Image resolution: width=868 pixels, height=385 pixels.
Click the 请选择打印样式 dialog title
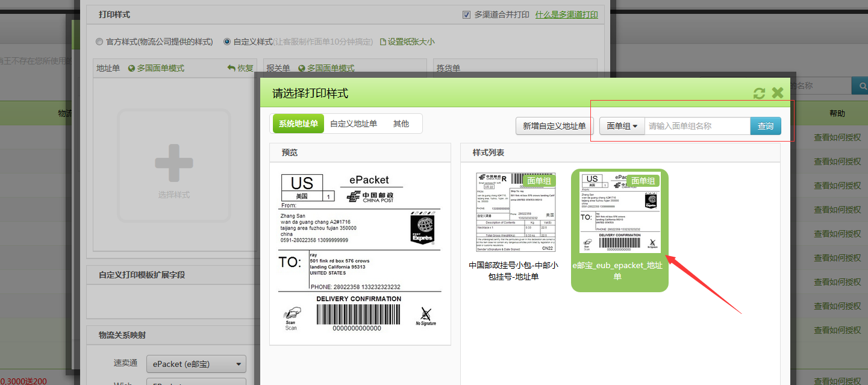pos(310,93)
